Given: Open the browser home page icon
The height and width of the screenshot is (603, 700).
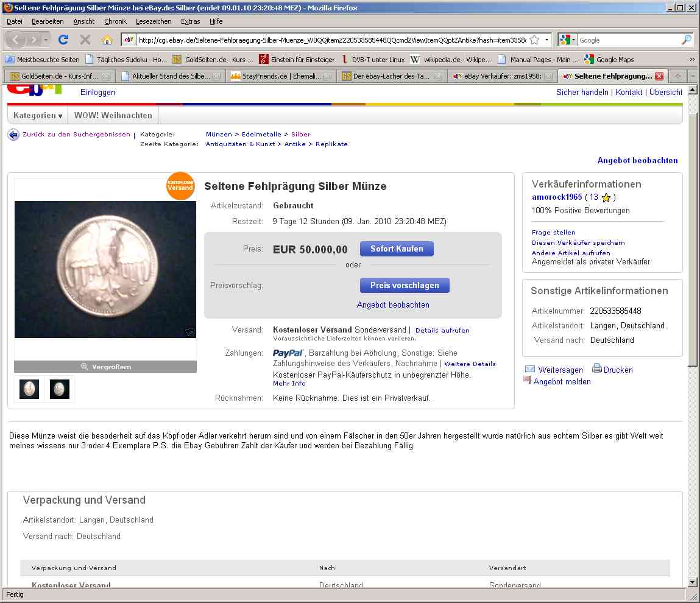Looking at the screenshot, I should (x=107, y=40).
